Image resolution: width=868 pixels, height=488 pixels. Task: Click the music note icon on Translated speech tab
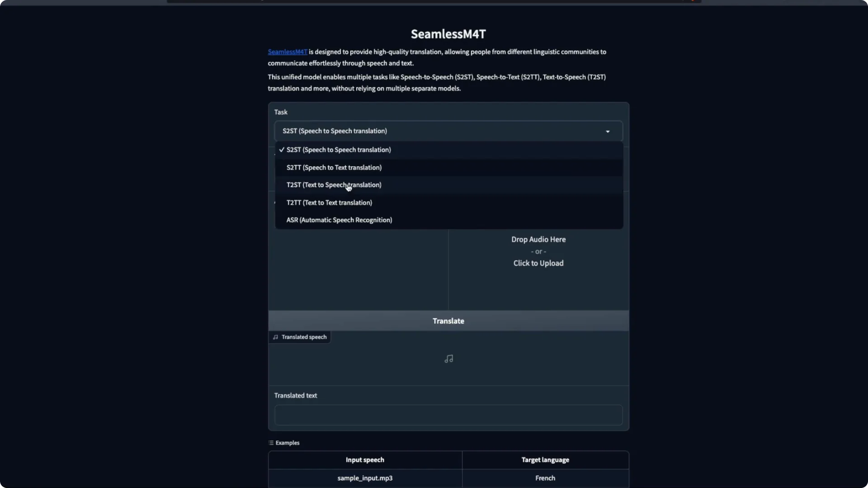pos(276,337)
